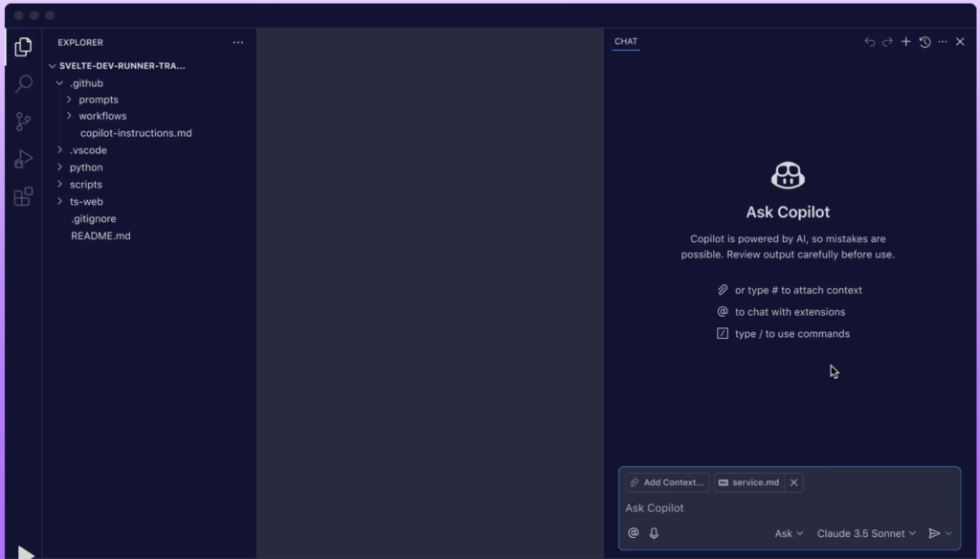The height and width of the screenshot is (559, 980).
Task: Focus the Ask Copilot input field
Action: [790, 507]
